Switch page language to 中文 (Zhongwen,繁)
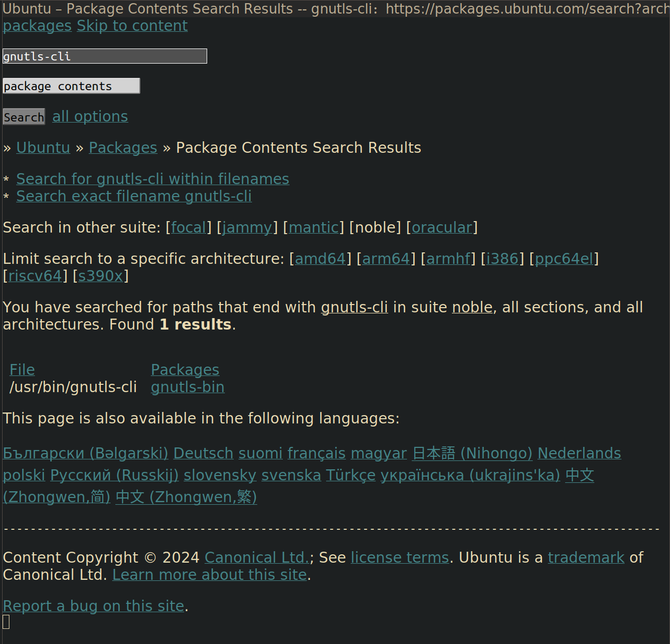Image resolution: width=670 pixels, height=644 pixels. pos(186,497)
